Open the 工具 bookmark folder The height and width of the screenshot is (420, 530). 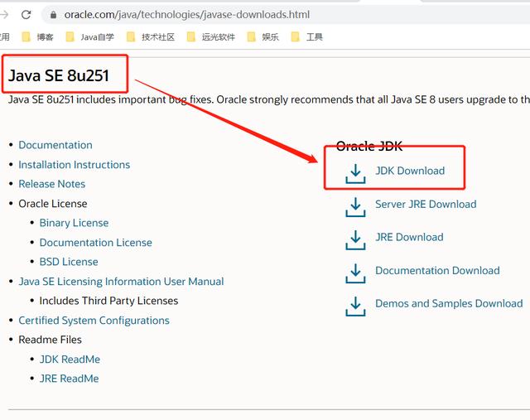307,36
